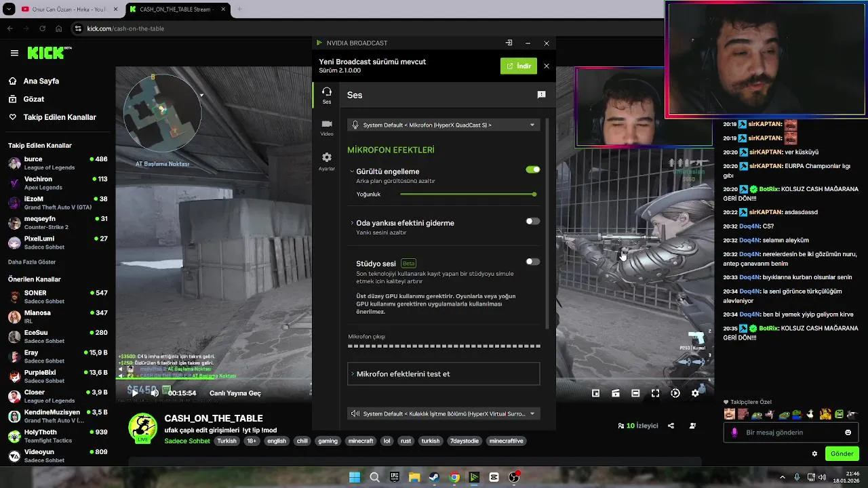Open EceSuu's recommended channel
The height and width of the screenshot is (488, 868).
[x=58, y=336]
